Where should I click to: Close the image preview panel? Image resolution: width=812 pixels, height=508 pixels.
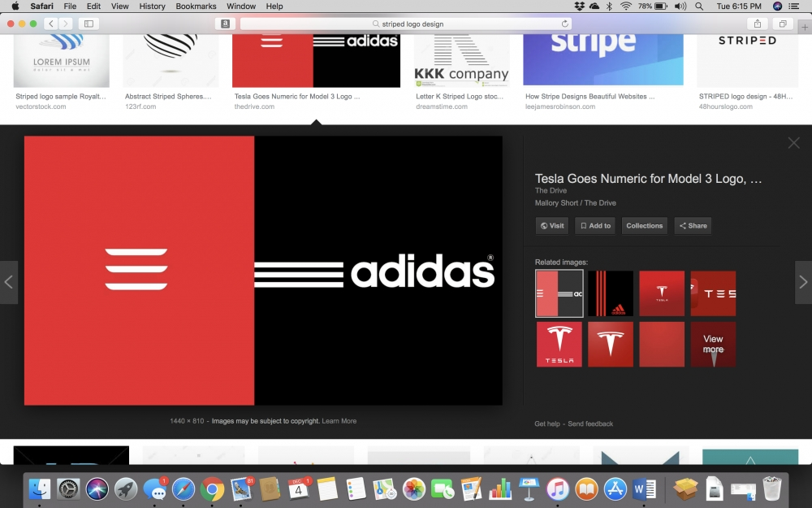(793, 143)
